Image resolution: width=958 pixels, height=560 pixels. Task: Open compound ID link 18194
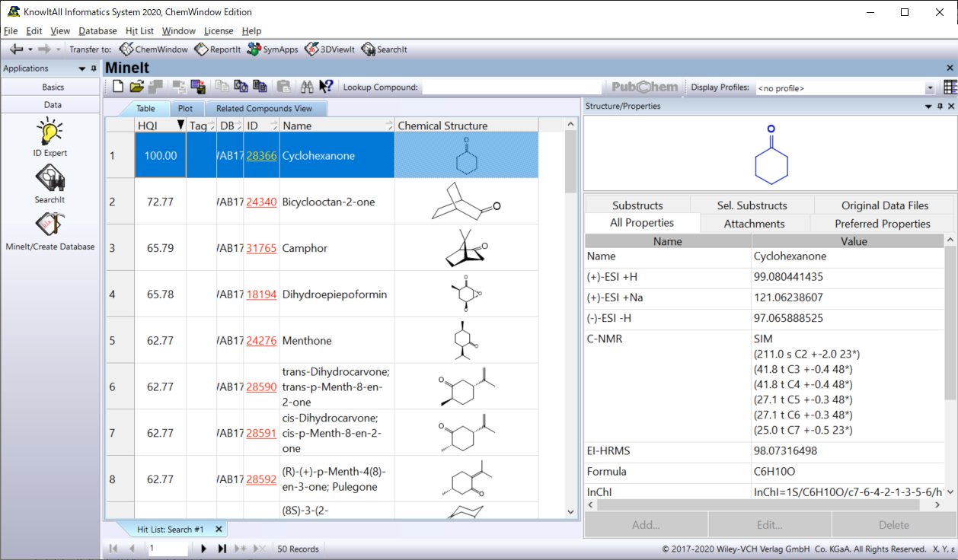[261, 294]
